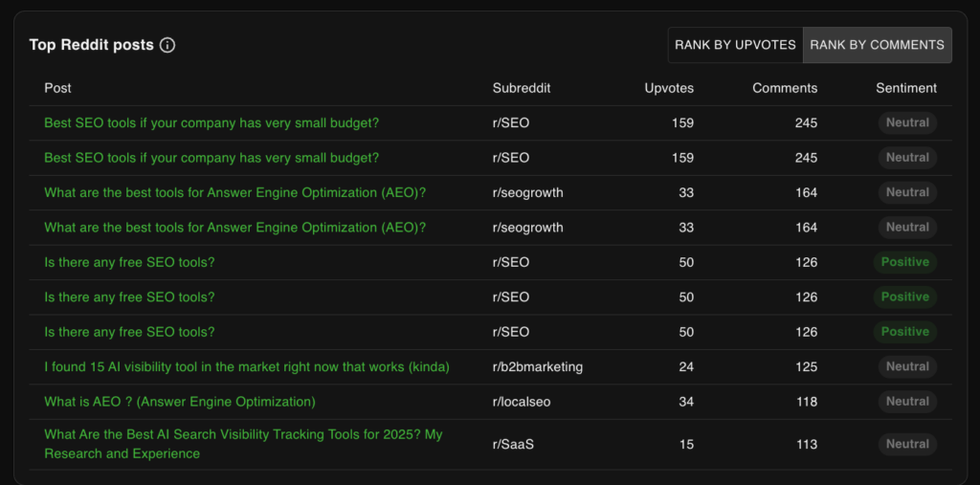
Task: Sort by the Subreddit column header
Action: point(522,88)
